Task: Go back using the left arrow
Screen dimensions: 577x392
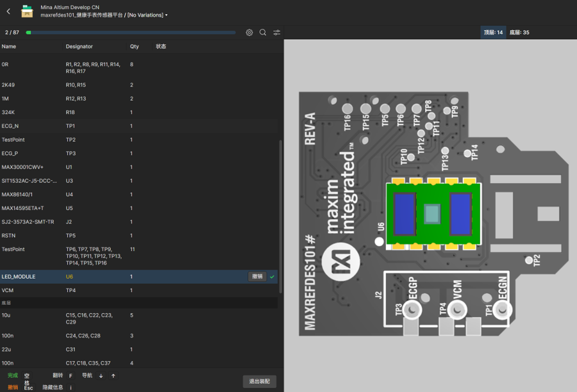Action: point(8,12)
